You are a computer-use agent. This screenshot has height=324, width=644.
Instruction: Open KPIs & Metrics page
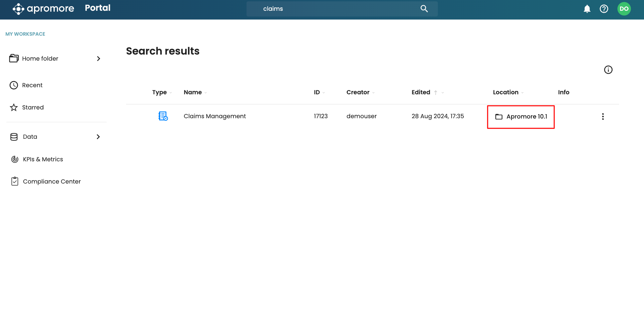click(43, 159)
